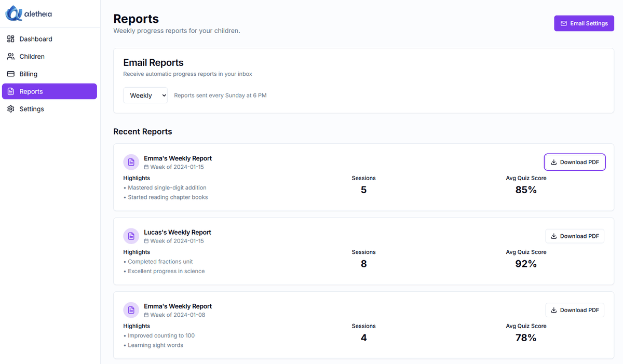
Task: Open Email Settings
Action: (x=584, y=23)
